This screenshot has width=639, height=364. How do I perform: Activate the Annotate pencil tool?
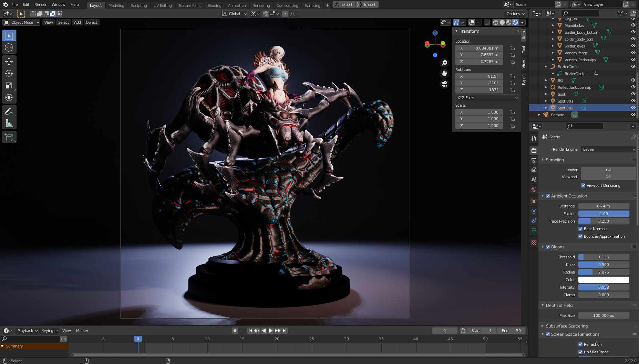coord(9,111)
